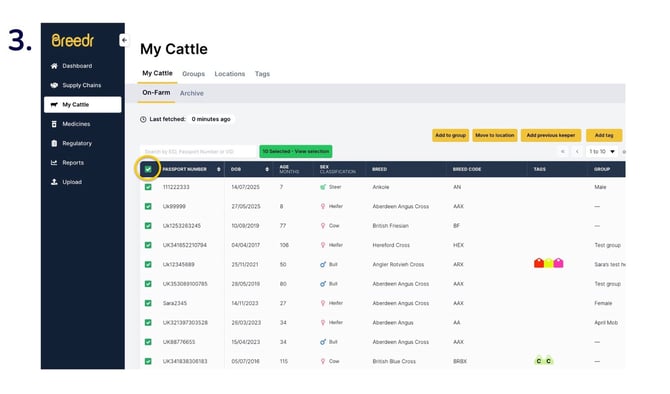This screenshot has height=394, width=670.
Task: Collapse the sidebar with the arrow button
Action: [124, 40]
